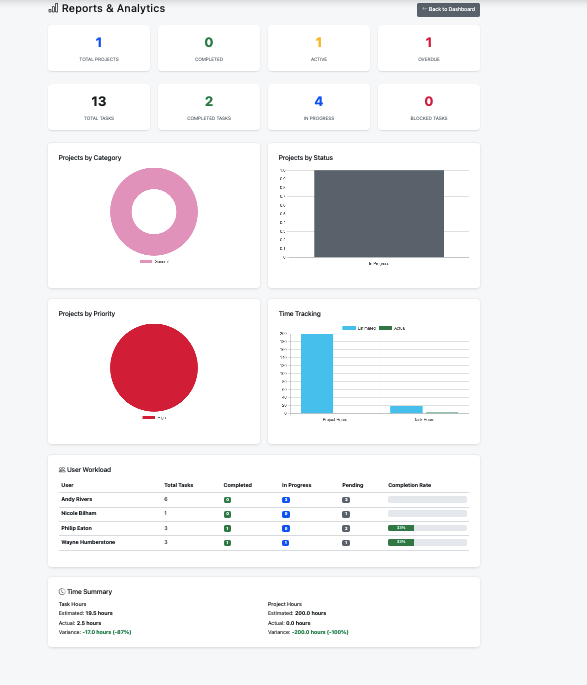The height and width of the screenshot is (685, 587).
Task: Toggle the blue Estimated legend swatch
Action: pos(349,328)
